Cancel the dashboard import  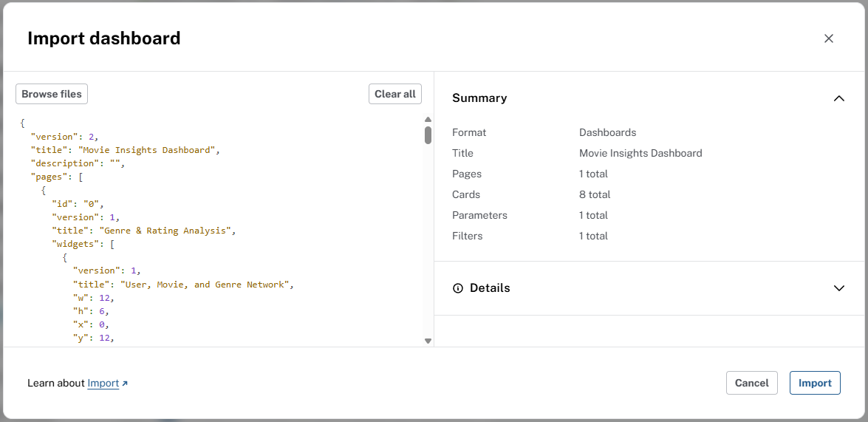pos(751,383)
